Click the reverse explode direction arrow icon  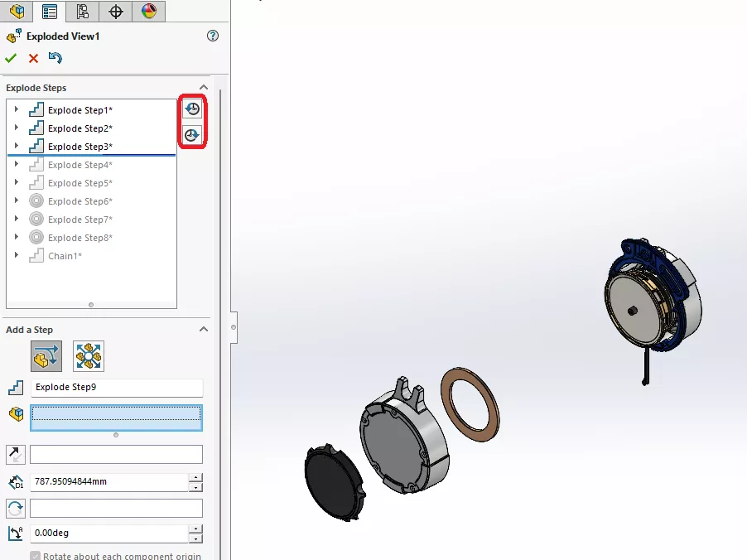click(16, 454)
